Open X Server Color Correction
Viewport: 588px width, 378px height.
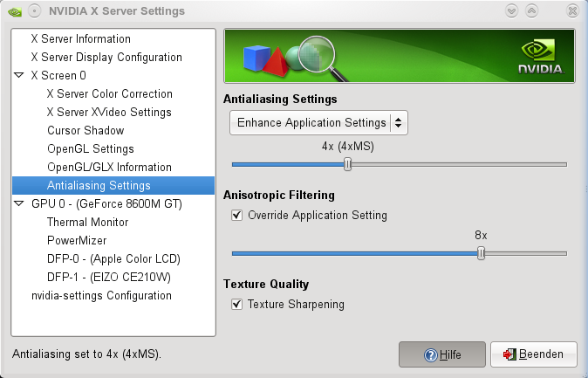pyautogui.click(x=110, y=93)
